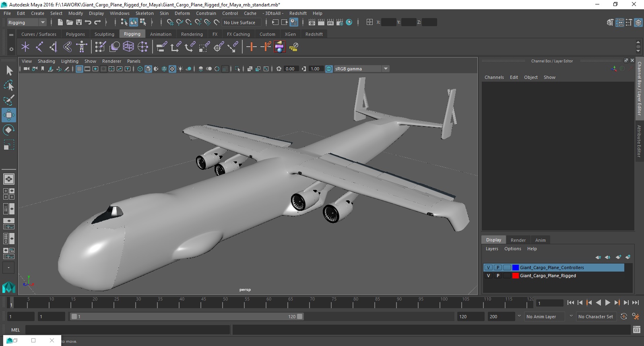
Task: Click the Create IK Handle shelf icon
Action: pyautogui.click(x=54, y=47)
